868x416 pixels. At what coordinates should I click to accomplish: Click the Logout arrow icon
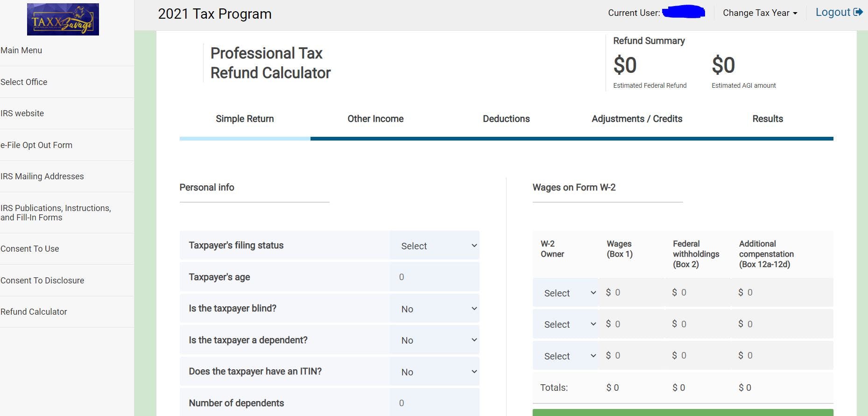(858, 13)
